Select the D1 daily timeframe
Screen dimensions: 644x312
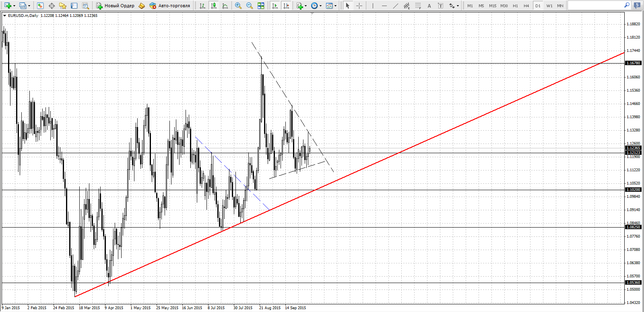click(x=538, y=6)
